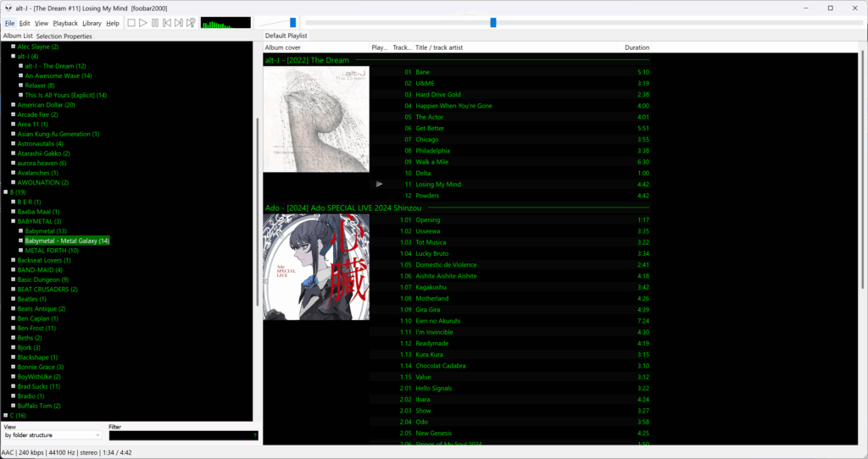The height and width of the screenshot is (459, 868).
Task: Skip to the previous track
Action: [x=167, y=23]
